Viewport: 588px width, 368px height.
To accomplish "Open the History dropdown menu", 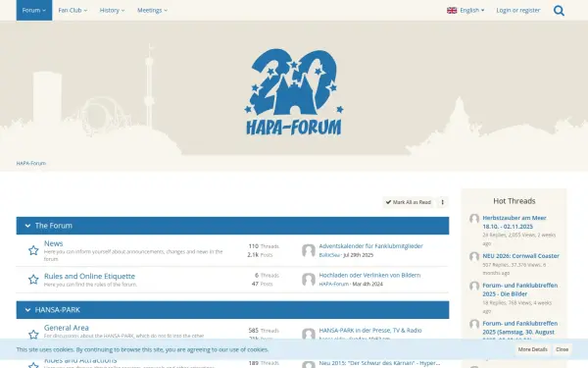I will (112, 10).
